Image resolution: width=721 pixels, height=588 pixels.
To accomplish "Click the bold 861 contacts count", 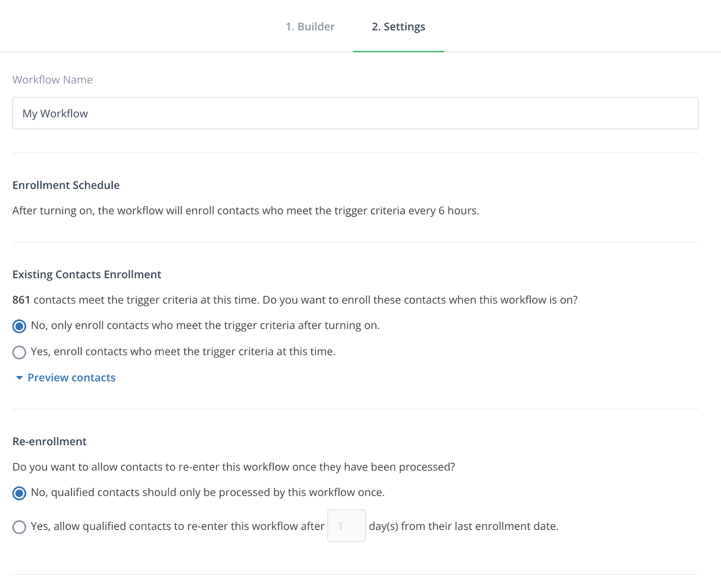I will [21, 300].
